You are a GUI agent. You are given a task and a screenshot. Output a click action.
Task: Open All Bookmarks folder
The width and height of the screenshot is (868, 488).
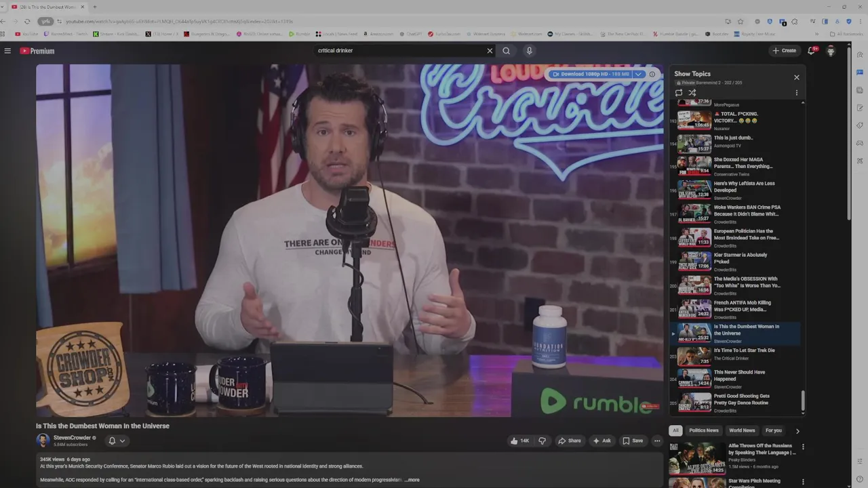[x=848, y=34]
